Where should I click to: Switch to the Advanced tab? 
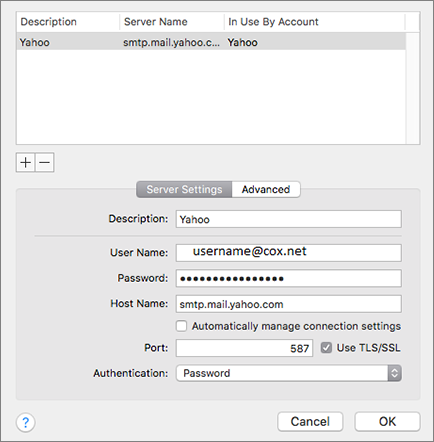(x=266, y=189)
